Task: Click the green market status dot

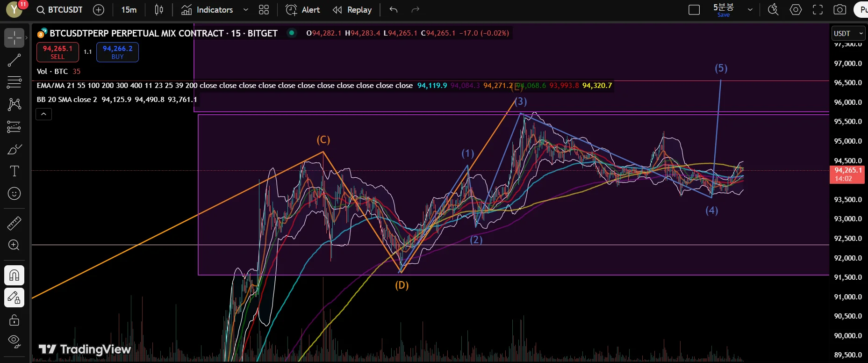Action: (x=292, y=33)
